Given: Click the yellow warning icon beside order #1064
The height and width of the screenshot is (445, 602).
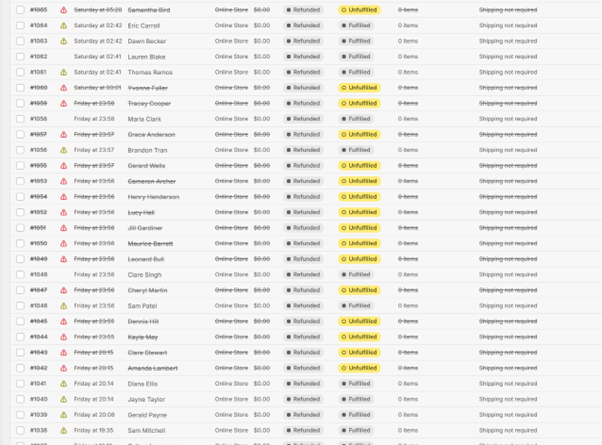Looking at the screenshot, I should 64,25.
